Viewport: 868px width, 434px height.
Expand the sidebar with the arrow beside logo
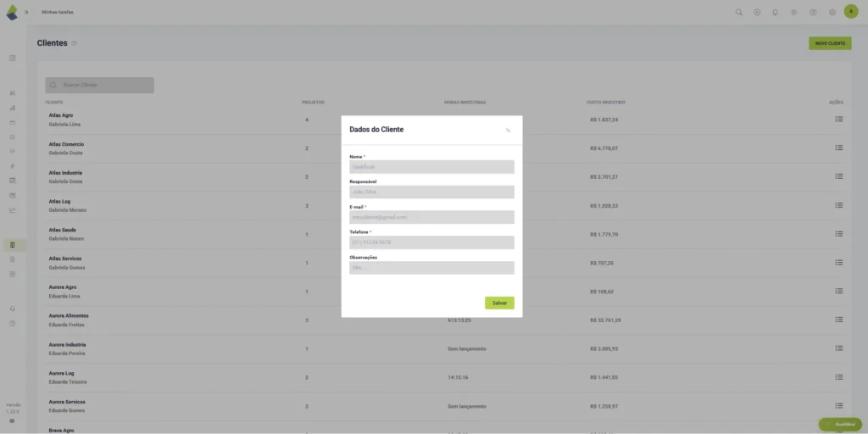26,12
